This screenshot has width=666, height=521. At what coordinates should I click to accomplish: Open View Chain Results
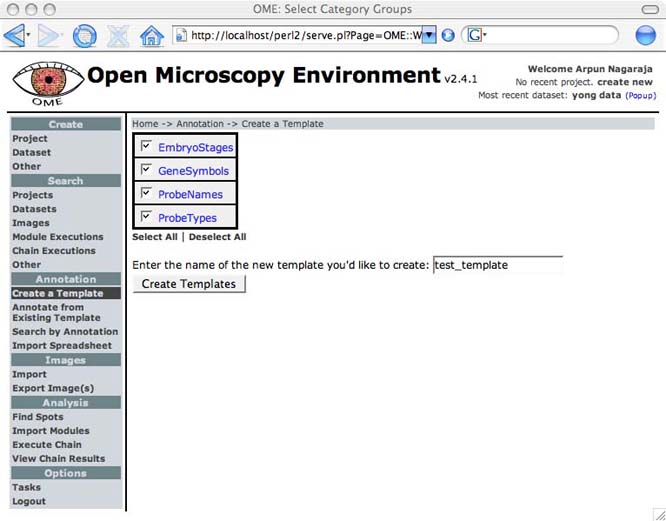tap(59, 459)
